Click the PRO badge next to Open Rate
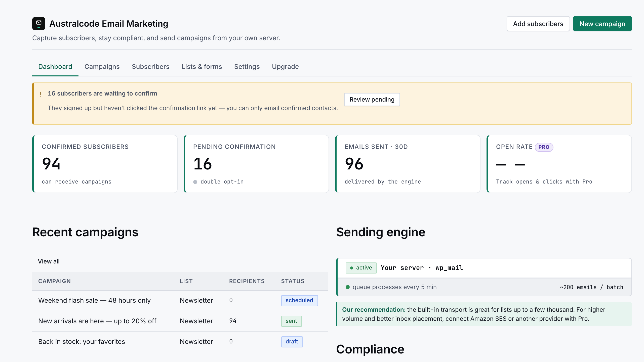The width and height of the screenshot is (644, 362). click(x=544, y=147)
